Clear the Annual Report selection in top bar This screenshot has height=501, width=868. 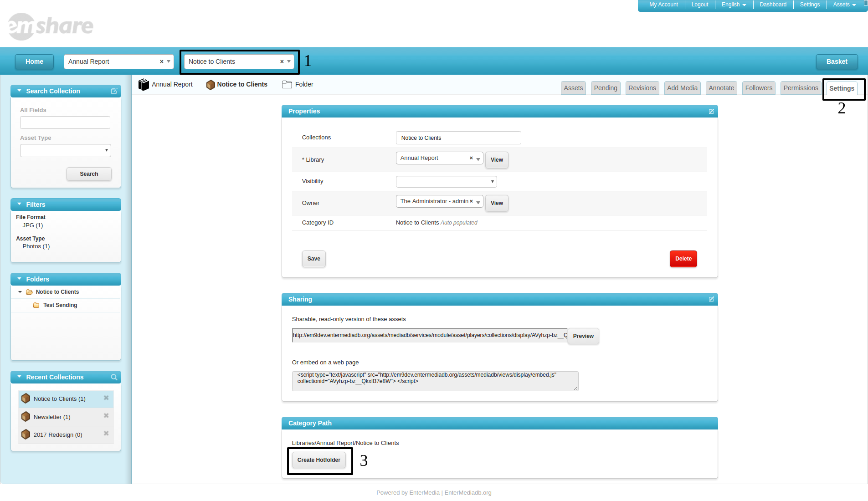161,61
